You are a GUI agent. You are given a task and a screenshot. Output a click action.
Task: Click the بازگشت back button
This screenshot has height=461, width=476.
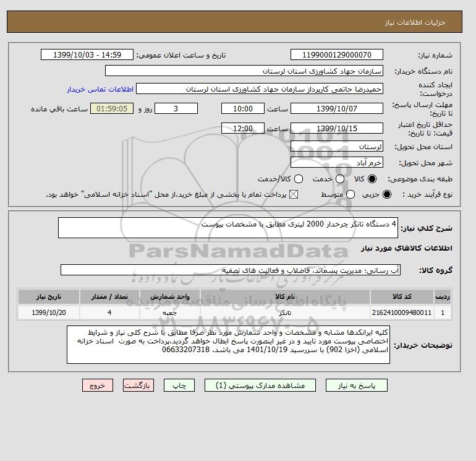[x=138, y=386]
